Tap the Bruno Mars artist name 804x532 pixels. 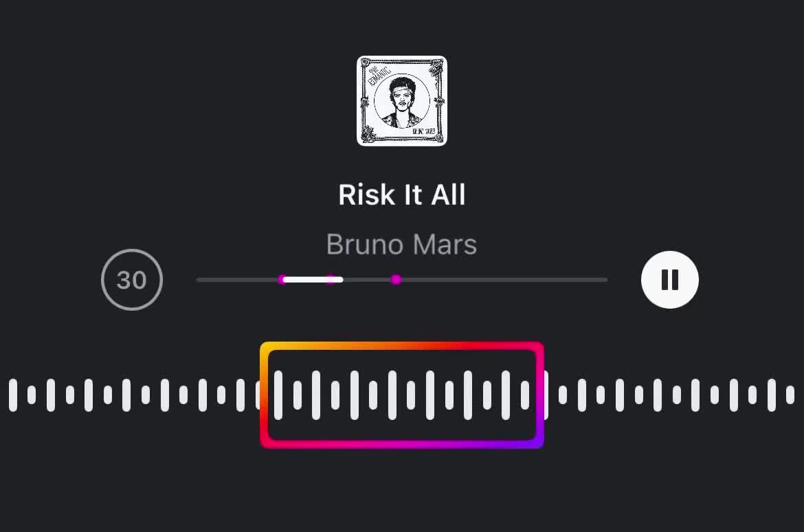(402, 244)
